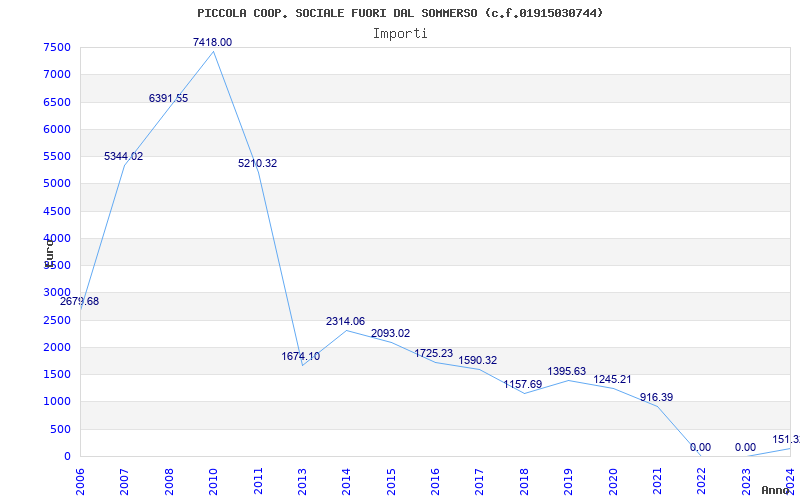Click the x-axis year 2020
Image resolution: width=800 pixels, height=500 pixels.
pyautogui.click(x=613, y=481)
